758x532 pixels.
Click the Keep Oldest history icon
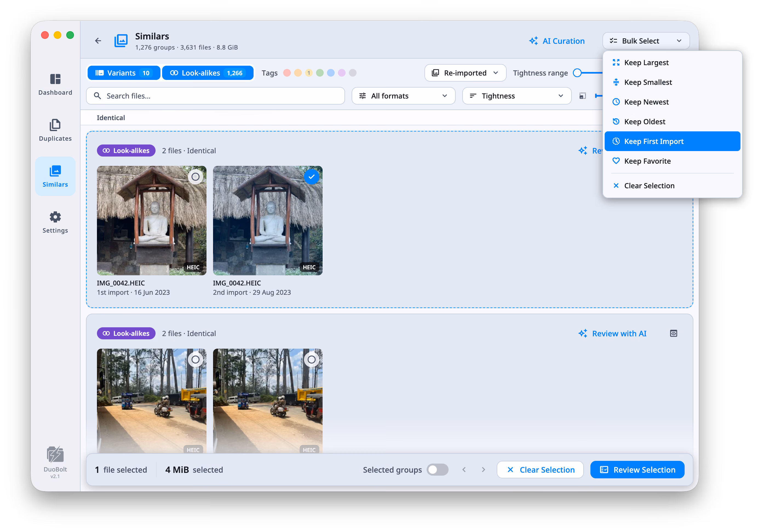click(616, 122)
